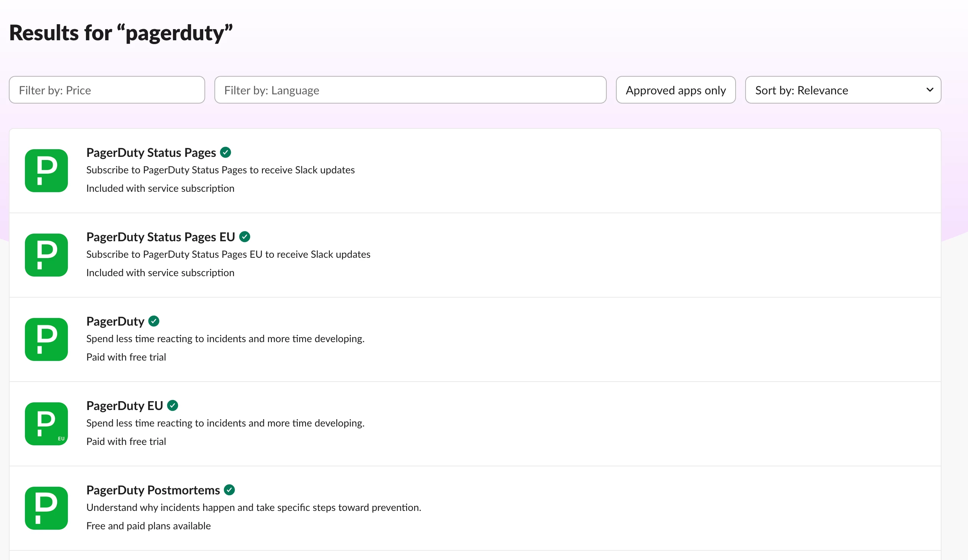Click the PagerDuty Postmortems app logo
The width and height of the screenshot is (968, 560).
tap(46, 508)
